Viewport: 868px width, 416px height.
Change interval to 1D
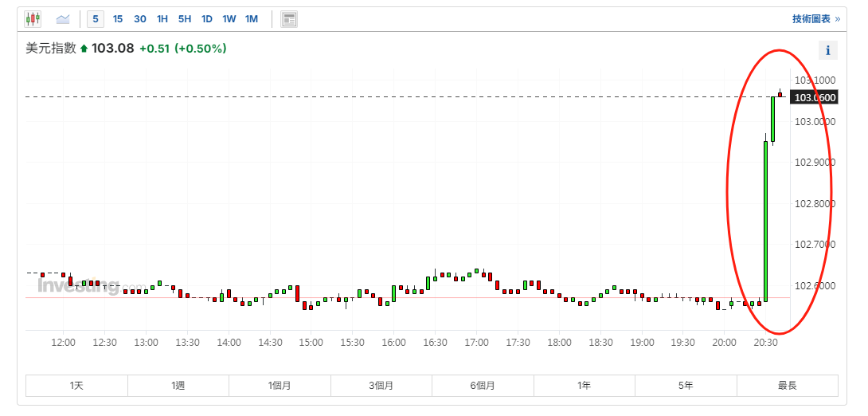pyautogui.click(x=207, y=18)
